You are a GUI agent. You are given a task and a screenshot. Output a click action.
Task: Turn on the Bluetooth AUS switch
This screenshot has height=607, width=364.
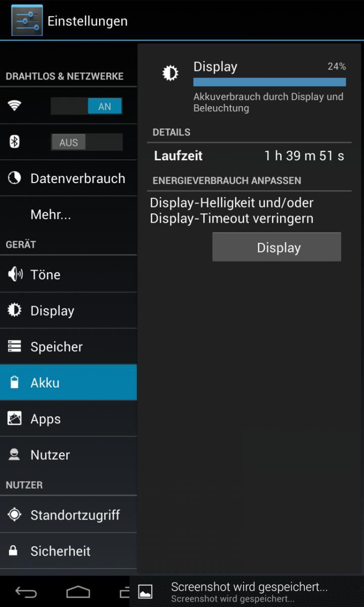pos(86,142)
